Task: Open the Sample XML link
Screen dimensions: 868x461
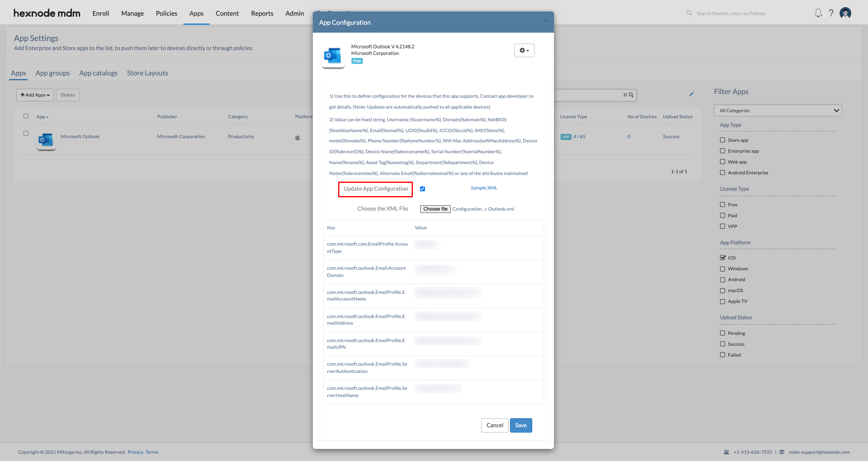Action: (x=484, y=188)
